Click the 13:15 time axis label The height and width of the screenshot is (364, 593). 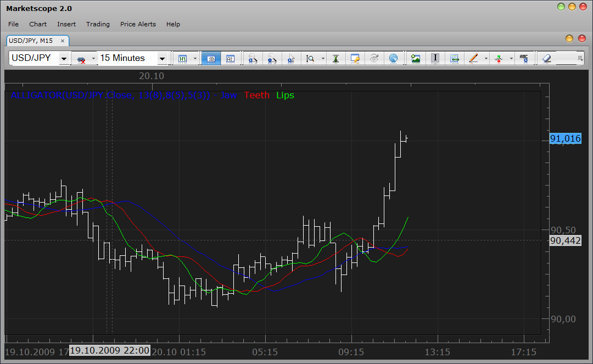click(x=437, y=352)
